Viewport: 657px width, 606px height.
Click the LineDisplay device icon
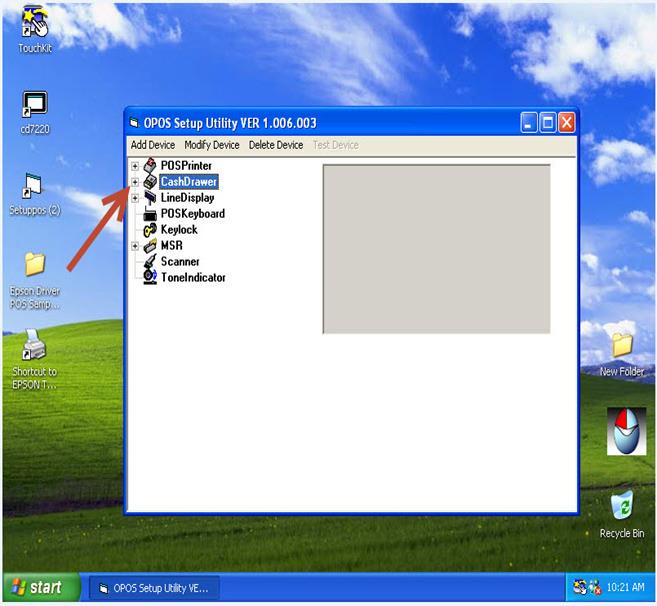(150, 197)
